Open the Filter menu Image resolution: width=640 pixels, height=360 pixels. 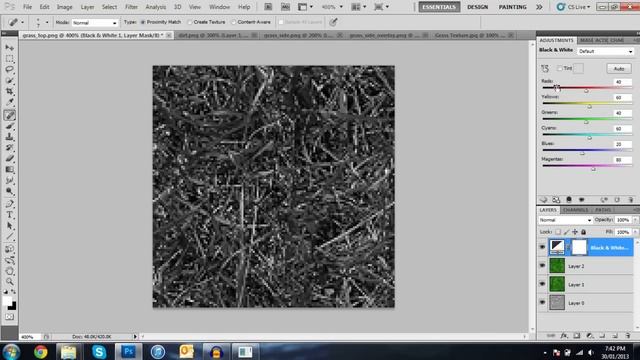point(131,7)
